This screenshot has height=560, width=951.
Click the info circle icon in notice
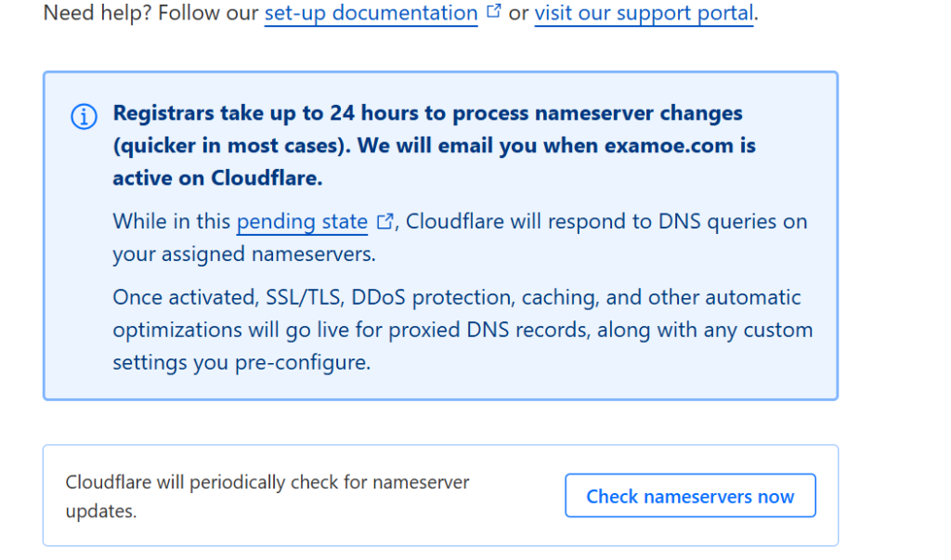click(x=84, y=116)
